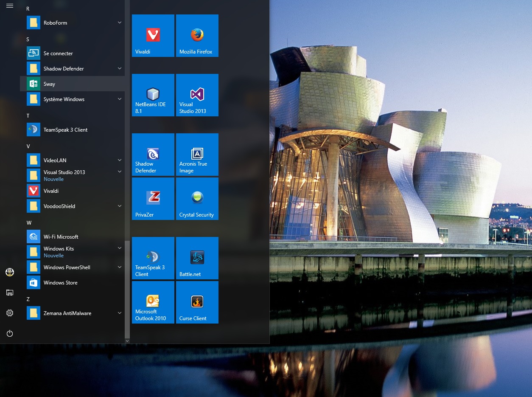Viewport: 532px width, 397px height.
Task: Click the Se connecter app entry
Action: [58, 53]
